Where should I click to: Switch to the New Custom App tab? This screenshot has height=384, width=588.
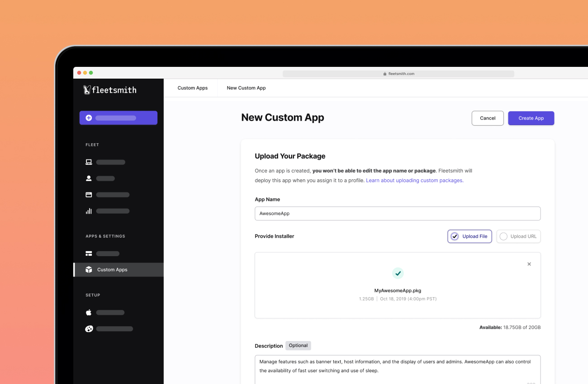click(x=246, y=88)
